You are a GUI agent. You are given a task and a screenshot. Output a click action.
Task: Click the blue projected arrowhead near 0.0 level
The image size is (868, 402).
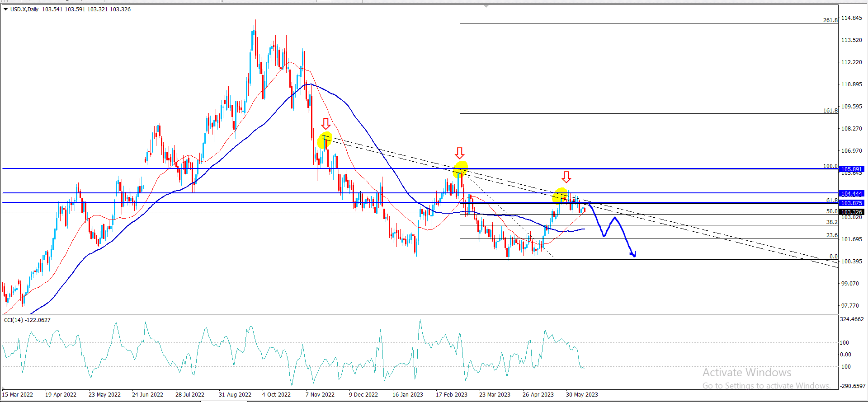pyautogui.click(x=633, y=255)
